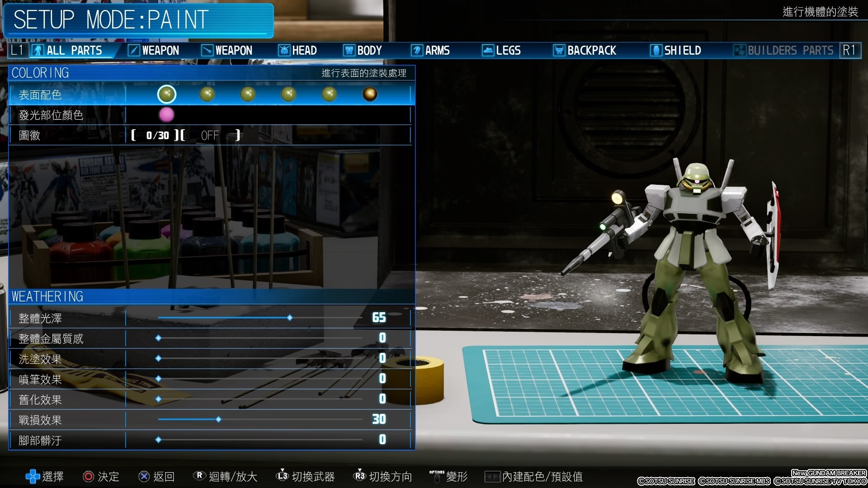Adjust the 整體金屬質感 metallic slider handle
The image size is (868, 488).
click(x=158, y=338)
